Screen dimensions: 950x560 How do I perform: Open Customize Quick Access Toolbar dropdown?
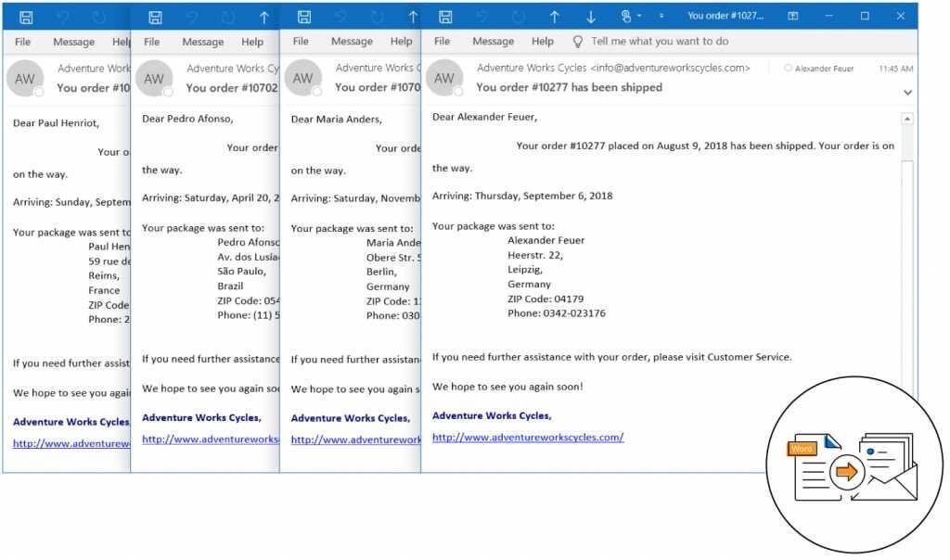(x=661, y=17)
